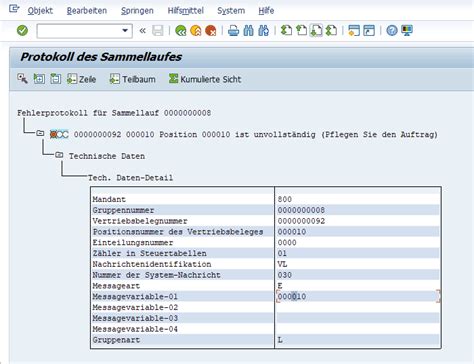Click the Messagevariable-03 label
The width and height of the screenshot is (474, 364).
pos(135,318)
